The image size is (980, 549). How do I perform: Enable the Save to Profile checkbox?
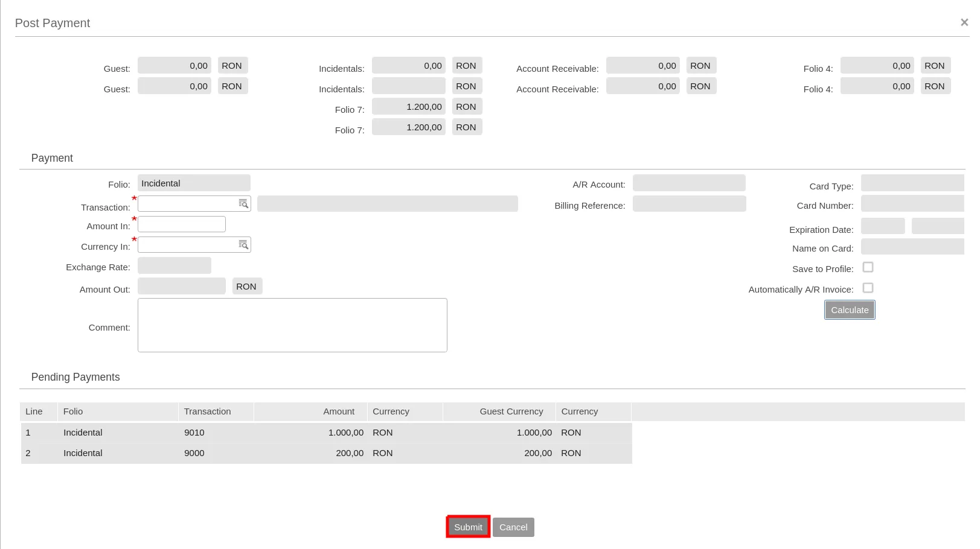pos(868,267)
